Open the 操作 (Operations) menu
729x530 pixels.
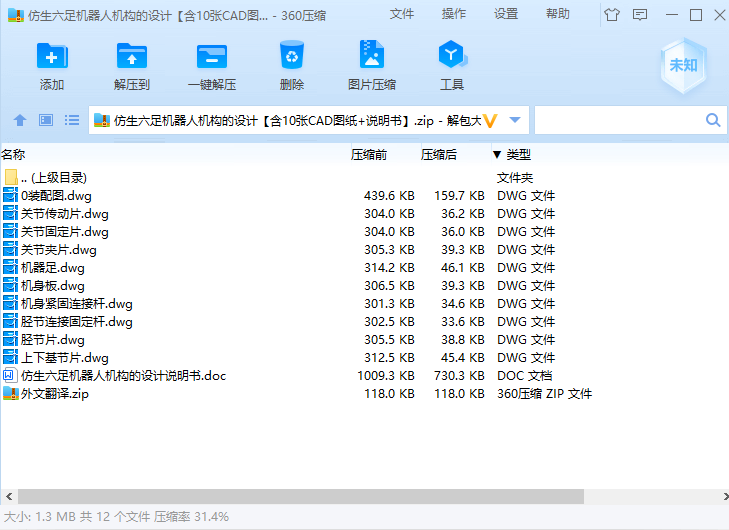tap(454, 14)
